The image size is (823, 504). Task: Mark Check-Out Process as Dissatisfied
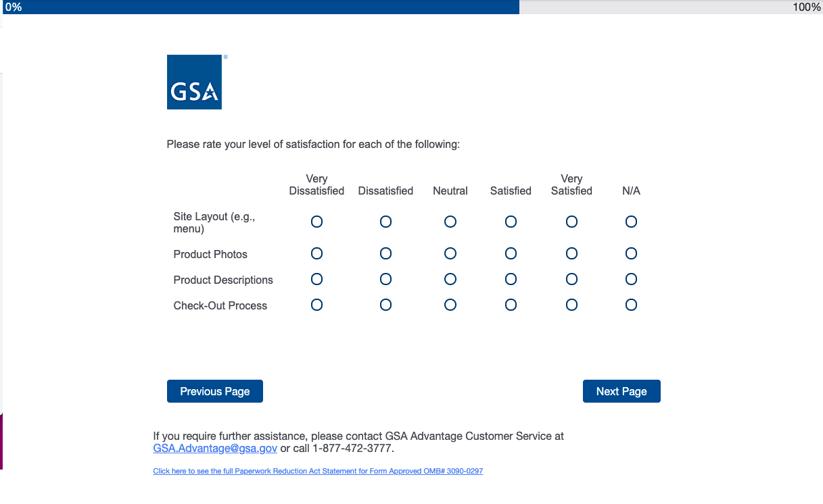385,305
